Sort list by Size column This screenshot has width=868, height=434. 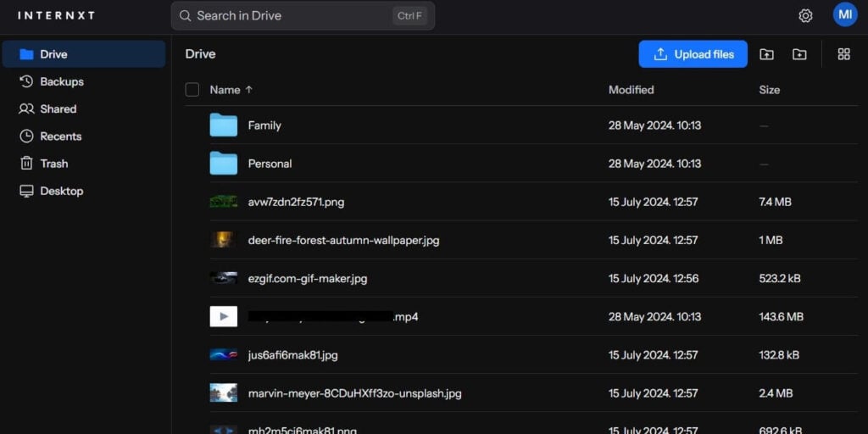pyautogui.click(x=769, y=90)
